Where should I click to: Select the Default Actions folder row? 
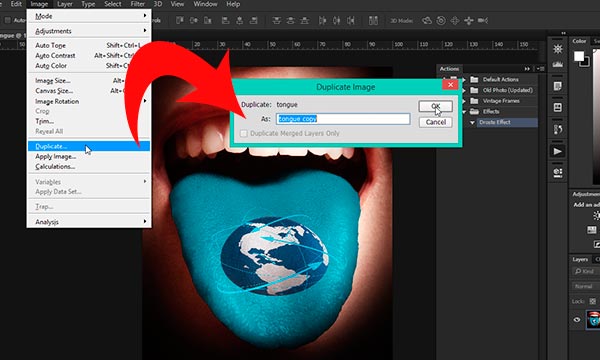[500, 80]
